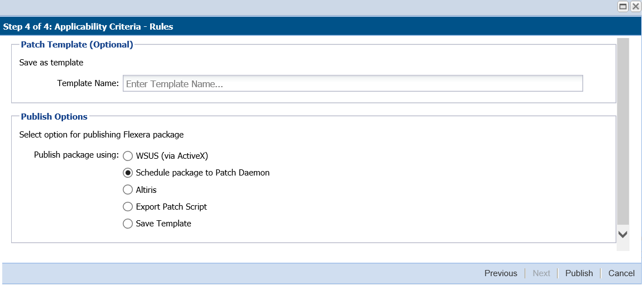Close the wizard dialog with the X icon
This screenshot has height=289, width=644.
pyautogui.click(x=635, y=7)
